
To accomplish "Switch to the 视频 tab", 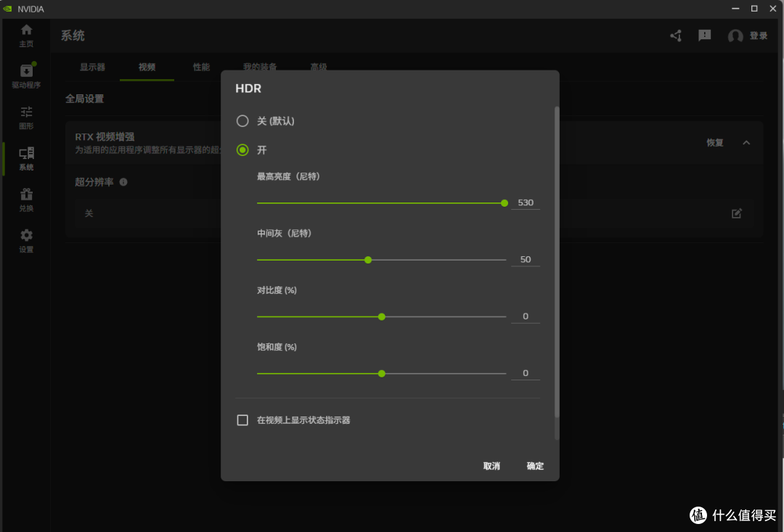I will [147, 67].
